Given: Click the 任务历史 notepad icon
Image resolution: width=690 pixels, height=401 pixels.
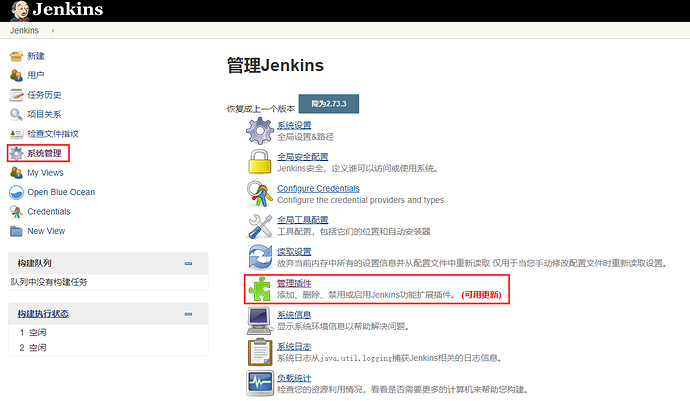Looking at the screenshot, I should click(16, 95).
